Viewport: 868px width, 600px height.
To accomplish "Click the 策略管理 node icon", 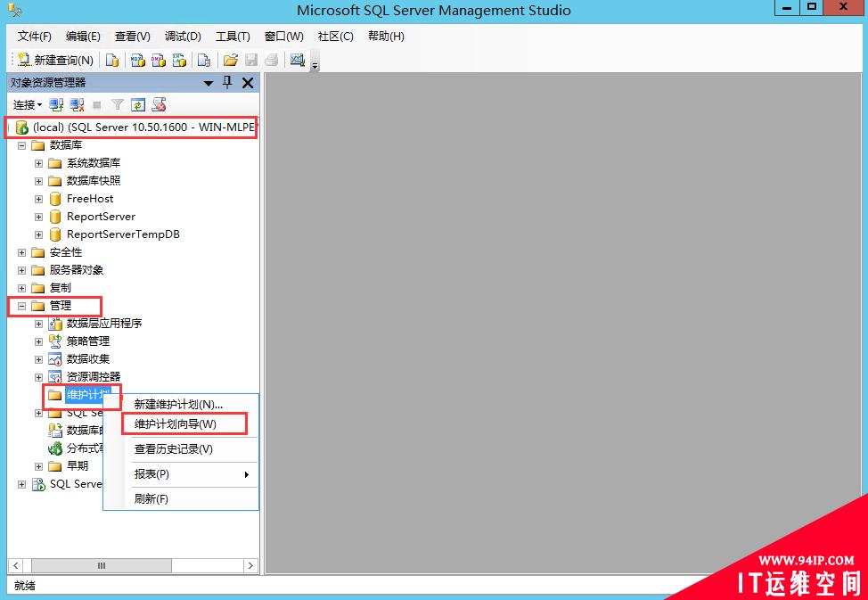I will click(54, 341).
